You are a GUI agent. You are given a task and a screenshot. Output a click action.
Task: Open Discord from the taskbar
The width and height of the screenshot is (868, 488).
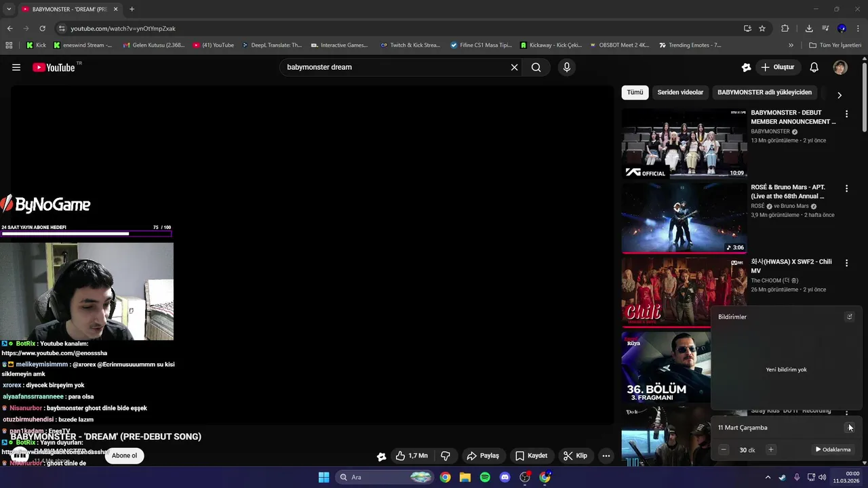pos(505,477)
